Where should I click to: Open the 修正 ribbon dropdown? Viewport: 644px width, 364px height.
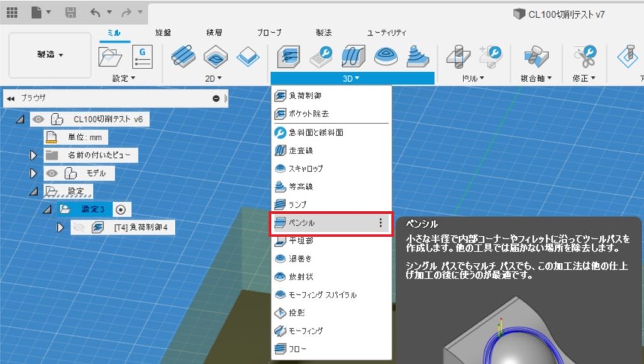[584, 78]
